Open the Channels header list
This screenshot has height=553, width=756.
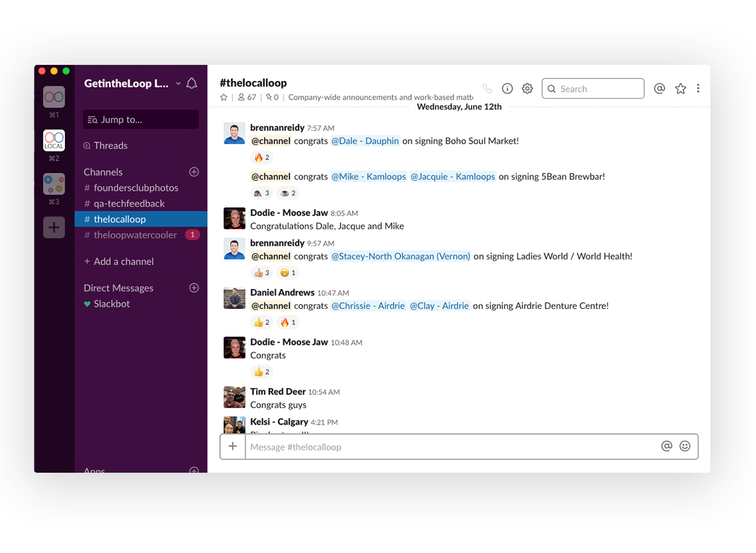(103, 172)
